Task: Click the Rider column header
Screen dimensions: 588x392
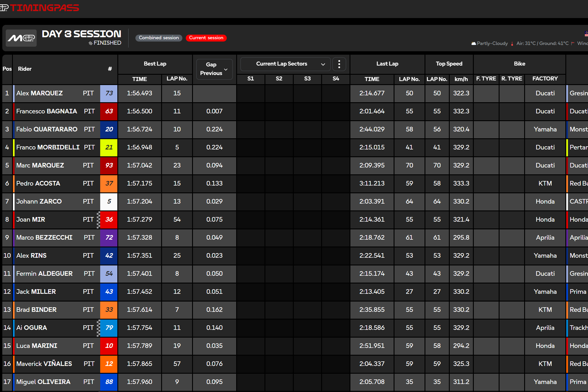Action: (25, 69)
